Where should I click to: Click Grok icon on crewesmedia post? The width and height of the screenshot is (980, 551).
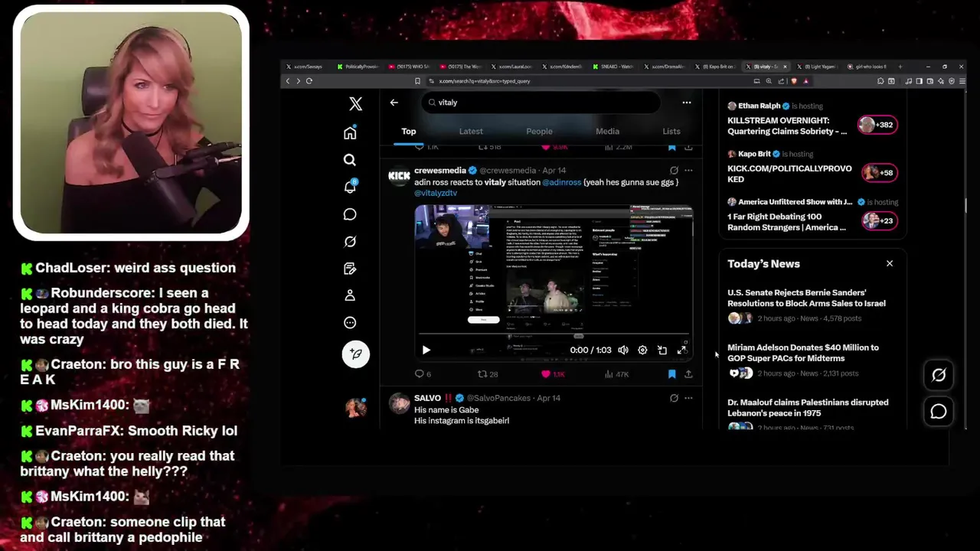pyautogui.click(x=674, y=171)
